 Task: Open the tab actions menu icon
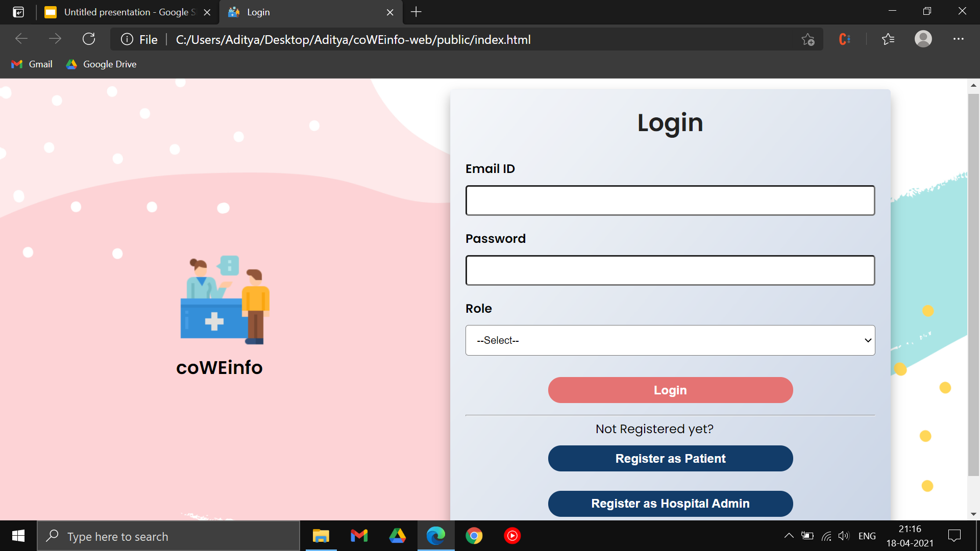coord(18,12)
